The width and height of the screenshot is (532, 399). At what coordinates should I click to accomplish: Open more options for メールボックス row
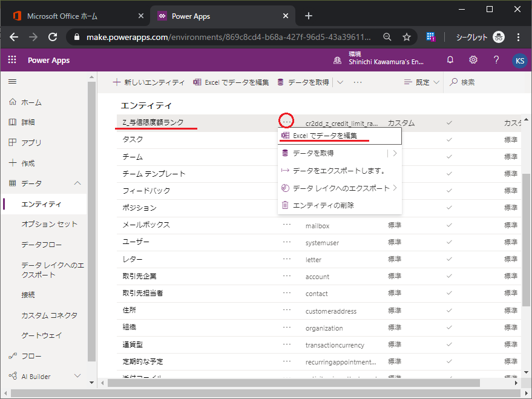[x=287, y=225]
